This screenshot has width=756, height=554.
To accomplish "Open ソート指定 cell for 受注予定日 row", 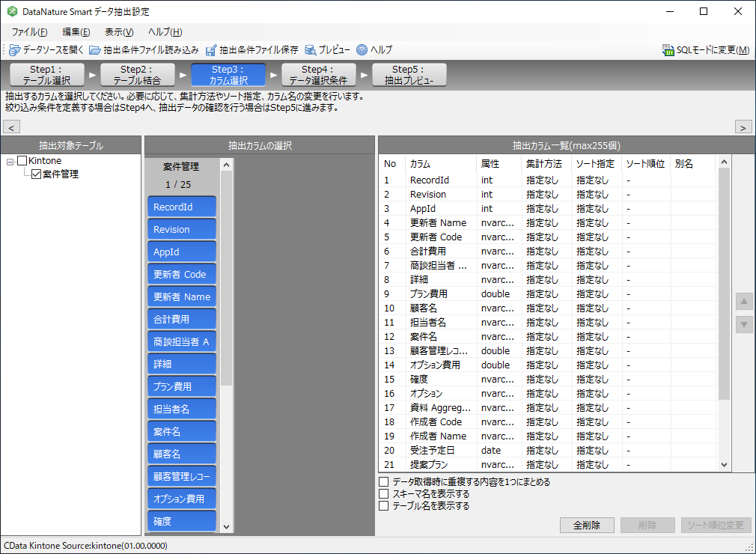I will 596,451.
